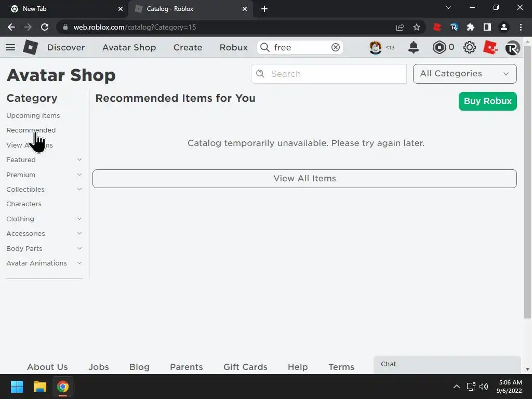Open the Jobs footer link
This screenshot has height=399, width=532.
(x=99, y=367)
